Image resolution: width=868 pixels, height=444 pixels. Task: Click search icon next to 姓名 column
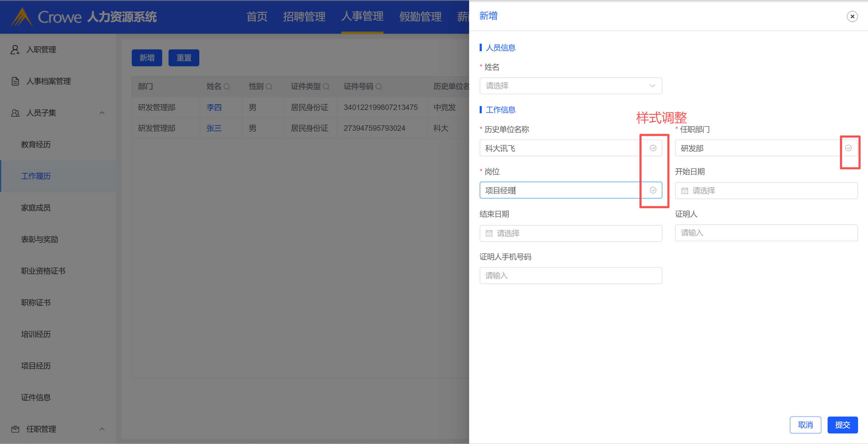click(x=227, y=87)
